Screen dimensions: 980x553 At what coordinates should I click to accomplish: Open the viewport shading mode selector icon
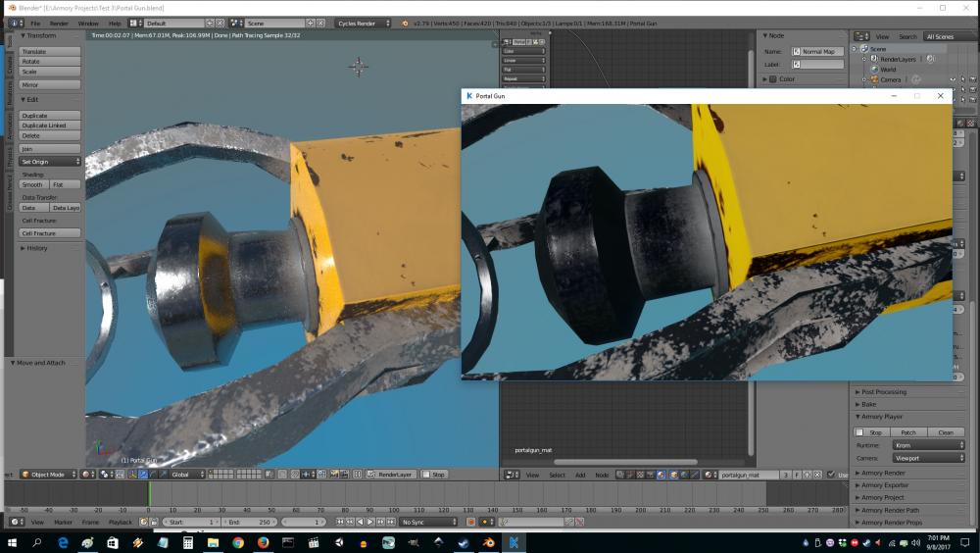pyautogui.click(x=87, y=475)
